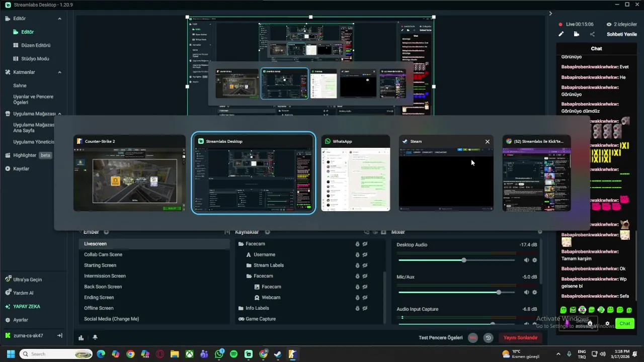Open Ayarlar settings gear in sidebar
Image resolution: width=644 pixels, height=362 pixels.
coord(17,320)
